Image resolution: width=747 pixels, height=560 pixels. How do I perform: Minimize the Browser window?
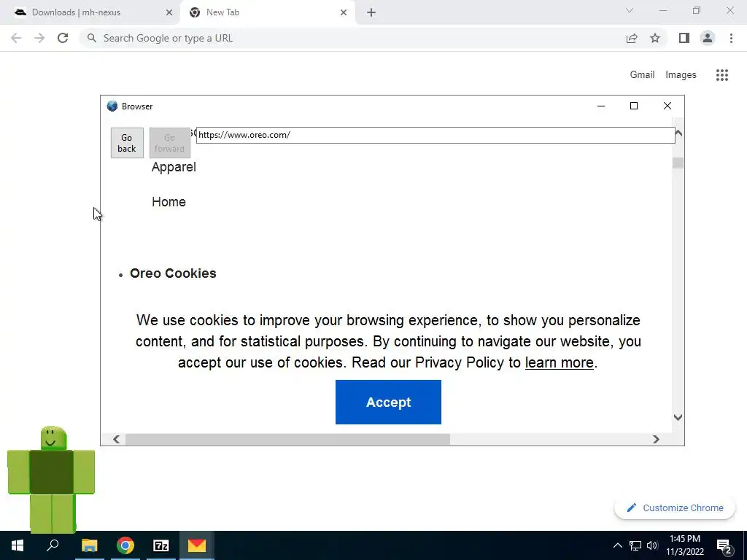(601, 106)
